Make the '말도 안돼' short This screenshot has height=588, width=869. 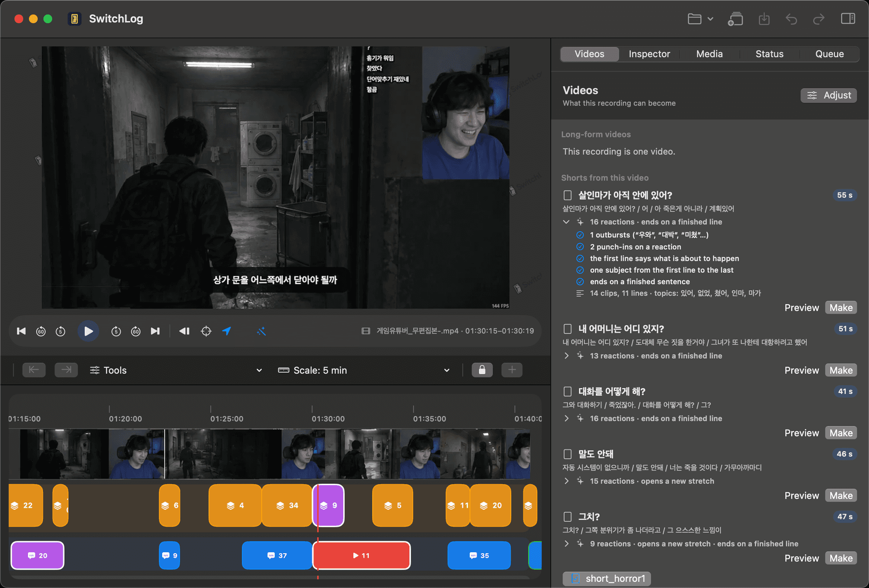(x=841, y=496)
